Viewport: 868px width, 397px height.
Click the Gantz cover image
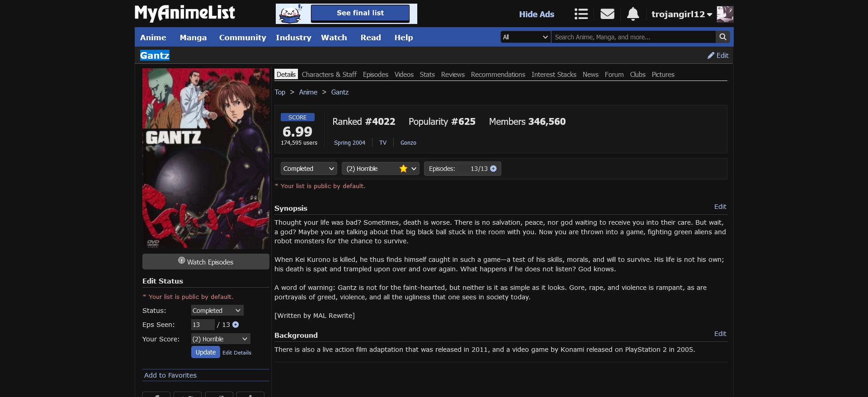(206, 159)
